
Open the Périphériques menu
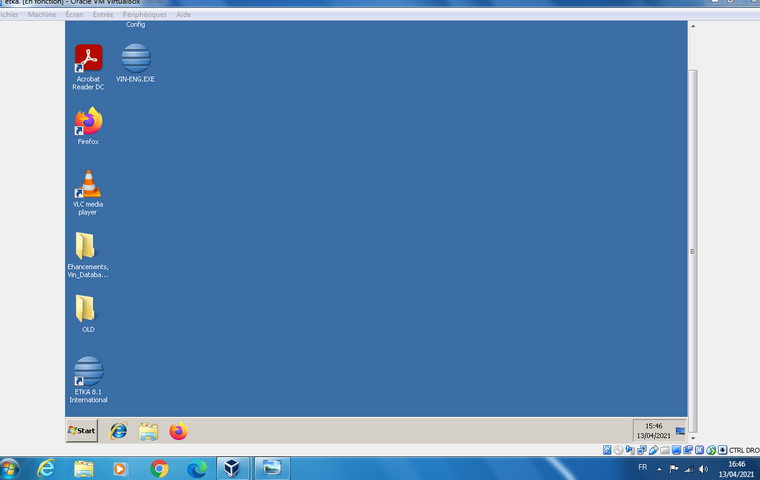(x=144, y=15)
